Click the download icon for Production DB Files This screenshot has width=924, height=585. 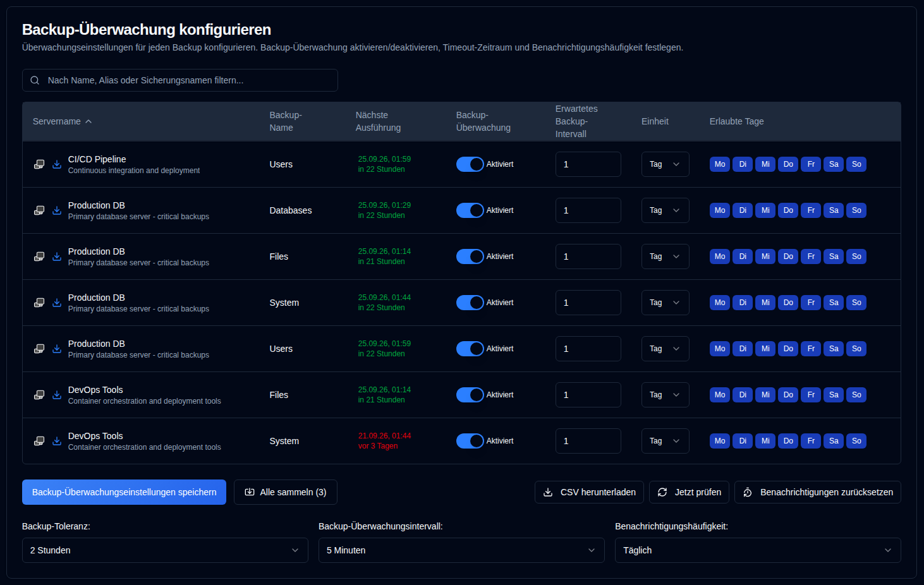tap(57, 256)
